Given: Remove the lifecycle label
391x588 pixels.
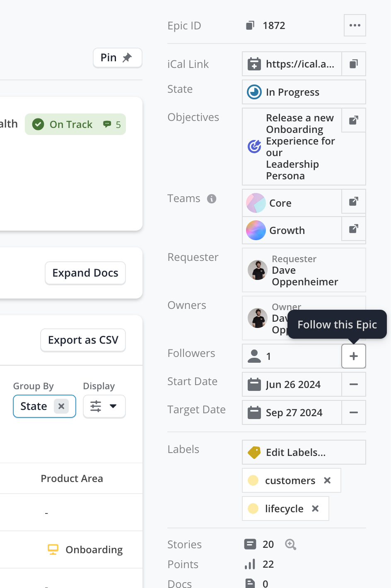Looking at the screenshot, I should click(315, 508).
